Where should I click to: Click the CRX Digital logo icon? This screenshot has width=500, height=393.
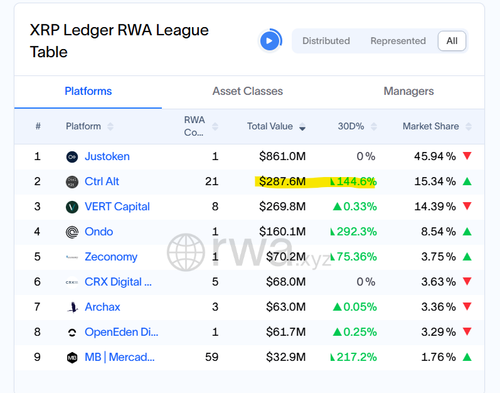(x=72, y=282)
